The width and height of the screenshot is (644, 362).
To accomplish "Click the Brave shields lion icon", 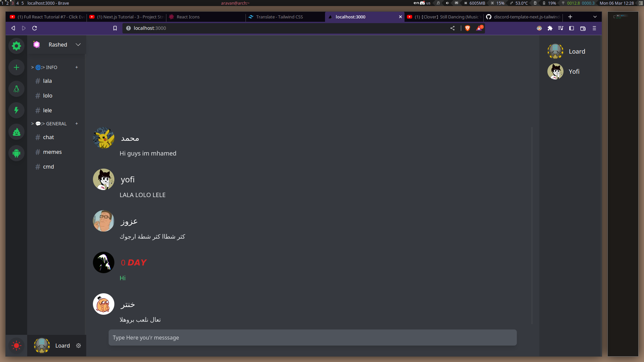I will coord(468,28).
